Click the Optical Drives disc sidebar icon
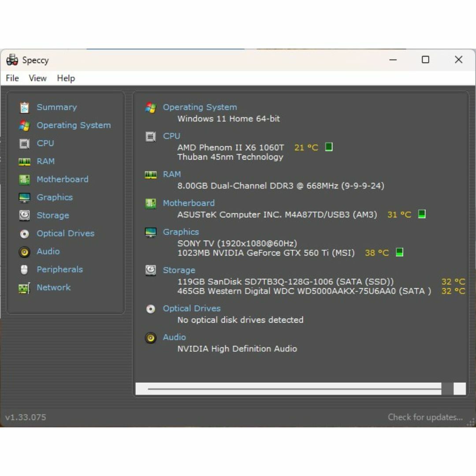Viewport: 476px width, 476px height. coord(24,234)
